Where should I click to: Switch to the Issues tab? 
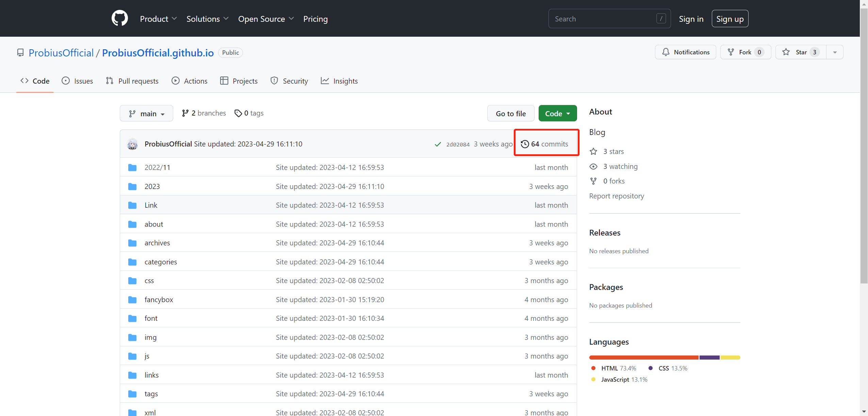[x=77, y=81]
